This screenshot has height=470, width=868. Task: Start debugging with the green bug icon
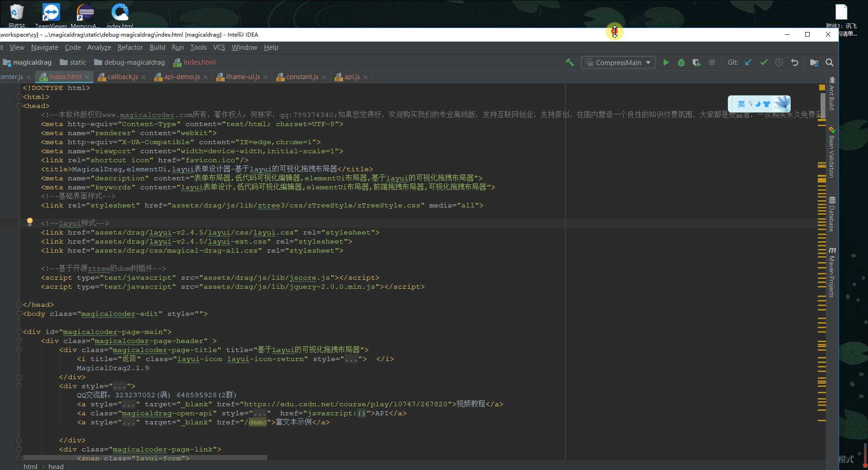[x=681, y=62]
